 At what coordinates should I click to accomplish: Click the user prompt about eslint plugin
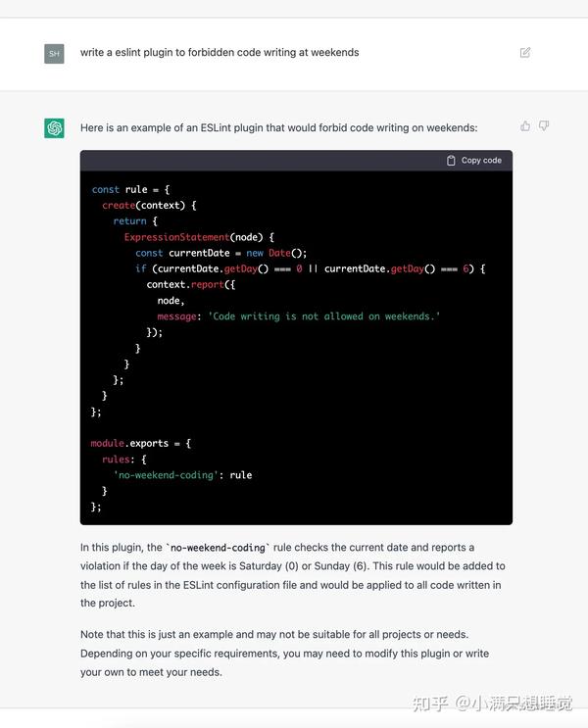coord(220,53)
